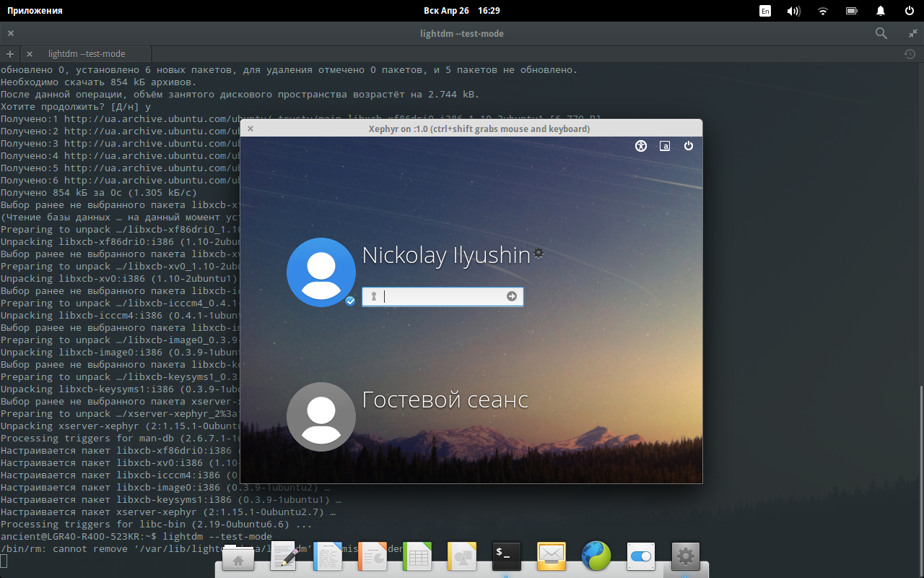Viewport: 924px width, 578px height.
Task: Open the keyboard layout indicator in the greeter
Action: tap(665, 146)
